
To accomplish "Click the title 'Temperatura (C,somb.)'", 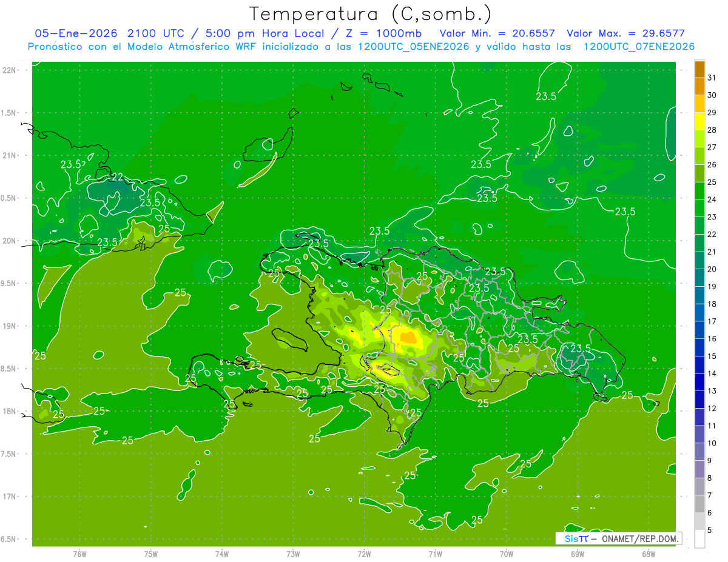I will point(371,13).
